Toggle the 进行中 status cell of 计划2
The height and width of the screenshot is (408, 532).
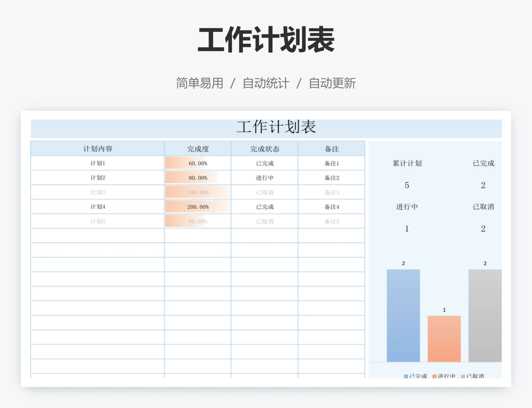pos(264,178)
